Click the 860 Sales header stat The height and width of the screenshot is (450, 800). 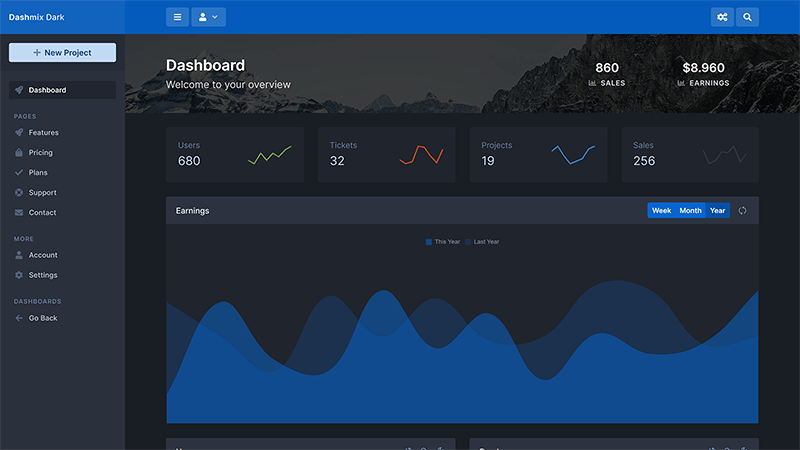tap(607, 74)
